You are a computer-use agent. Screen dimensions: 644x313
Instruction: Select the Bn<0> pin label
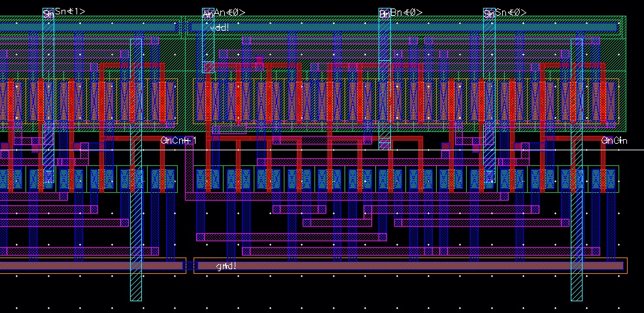click(x=406, y=12)
